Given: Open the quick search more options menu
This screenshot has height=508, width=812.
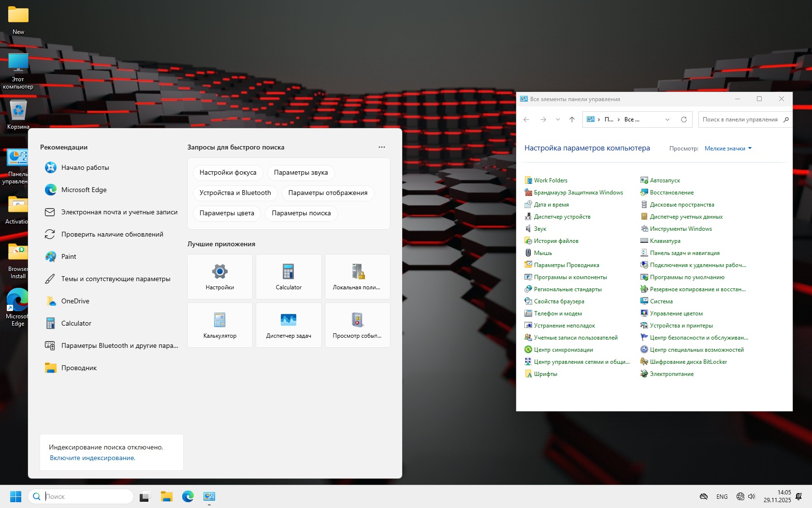Looking at the screenshot, I should 382,147.
